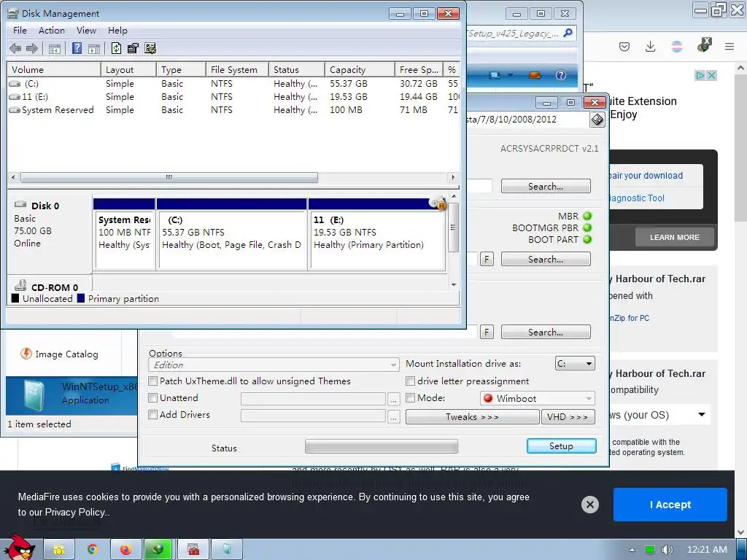Enable Patch UxTheme.dll checkbox
This screenshot has width=747, height=560.
153,381
